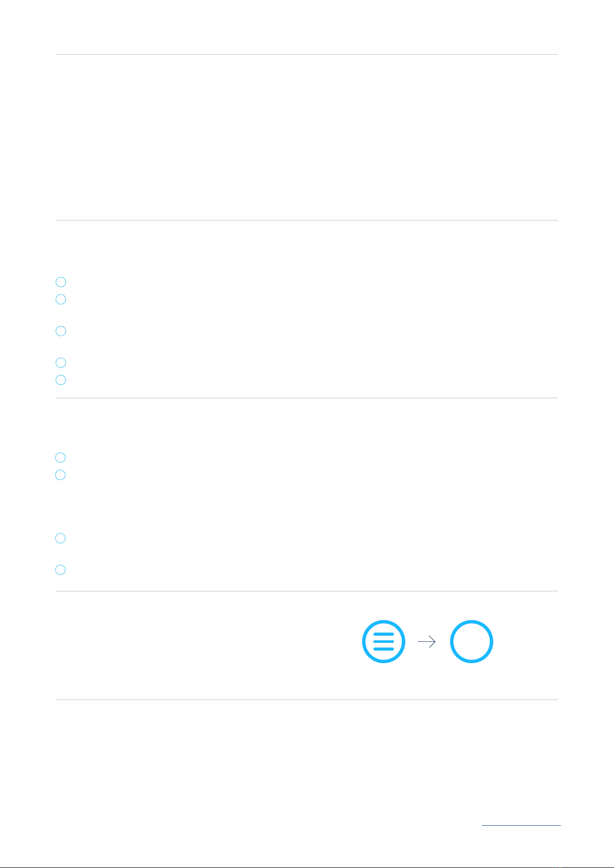Click the bottom bar inside the hamburger icon
The height and width of the screenshot is (868, 614).
[x=384, y=649]
